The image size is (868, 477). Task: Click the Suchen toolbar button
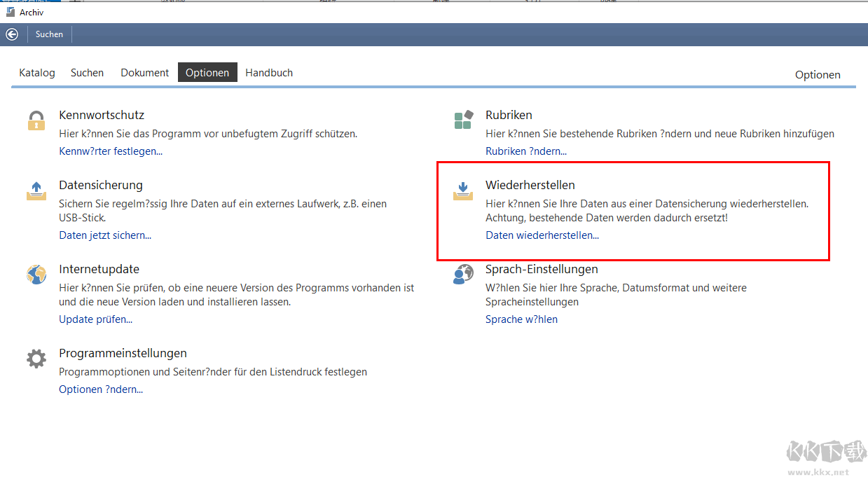click(x=49, y=34)
